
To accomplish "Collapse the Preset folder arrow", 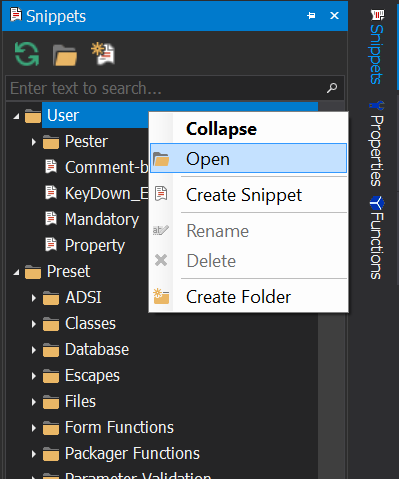I will [x=16, y=272].
